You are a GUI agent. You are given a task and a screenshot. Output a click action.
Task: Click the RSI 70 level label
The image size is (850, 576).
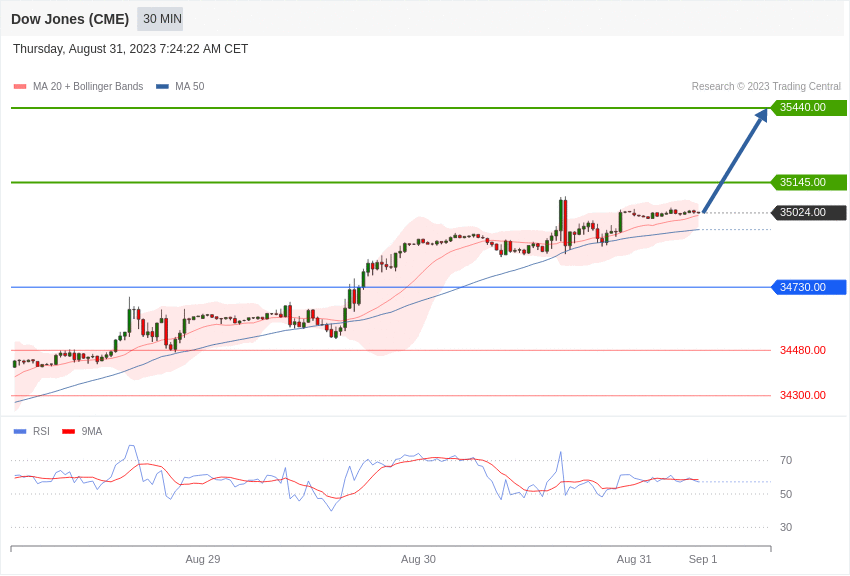pyautogui.click(x=786, y=461)
